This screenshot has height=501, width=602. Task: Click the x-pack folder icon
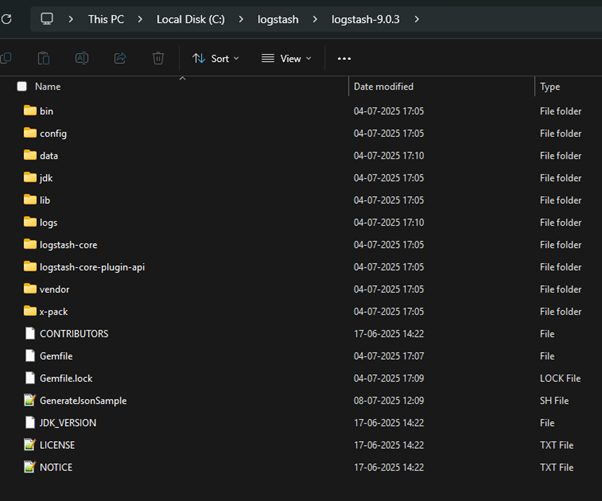point(30,311)
